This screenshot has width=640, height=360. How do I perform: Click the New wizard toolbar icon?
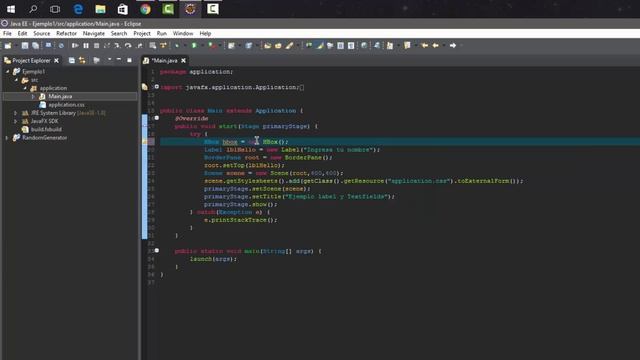8,46
